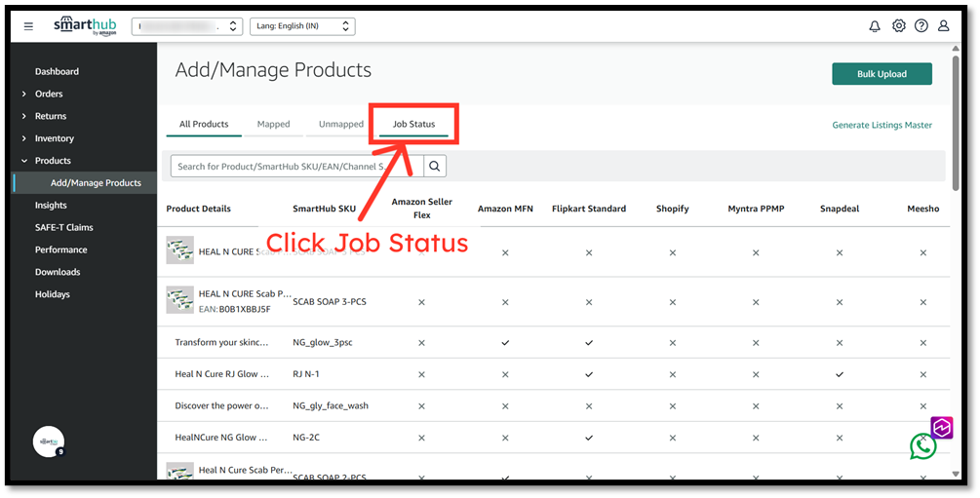Open the hamburger menu icon
980x498 pixels.
pos(28,27)
